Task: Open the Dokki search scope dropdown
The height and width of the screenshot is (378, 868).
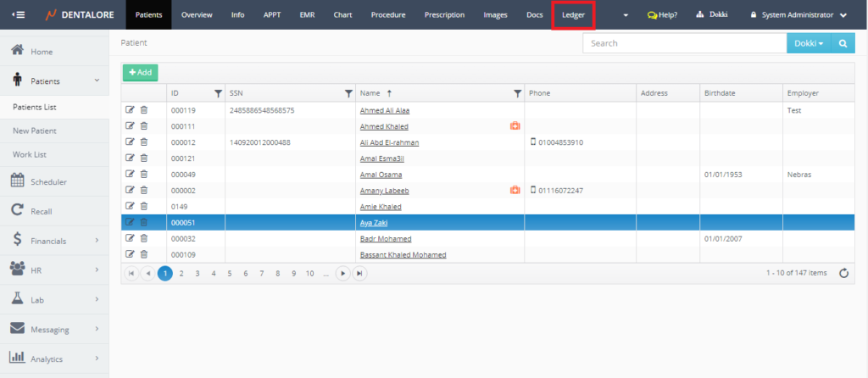Action: pos(809,43)
